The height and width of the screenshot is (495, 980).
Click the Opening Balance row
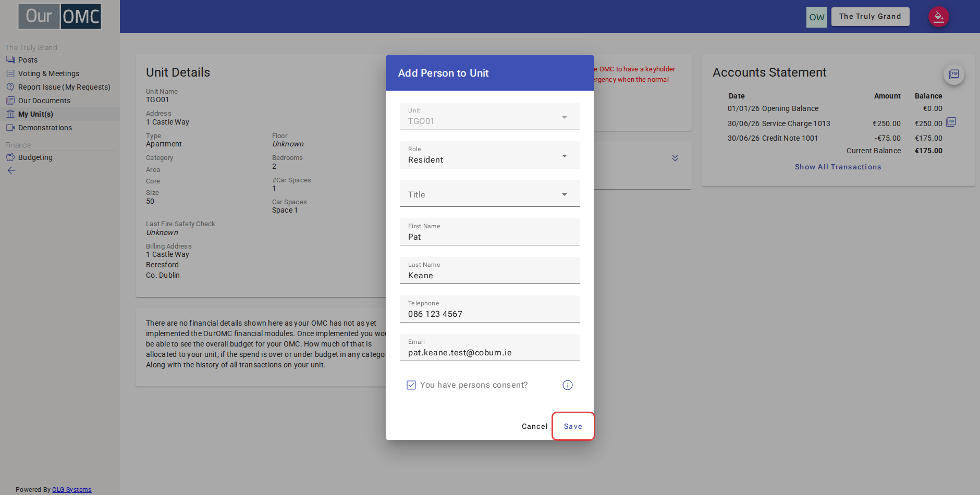tap(835, 108)
